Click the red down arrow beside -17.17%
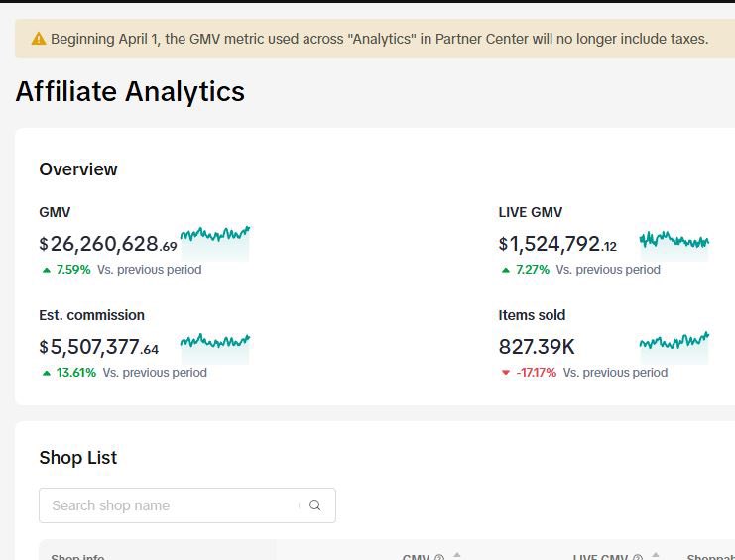 505,373
